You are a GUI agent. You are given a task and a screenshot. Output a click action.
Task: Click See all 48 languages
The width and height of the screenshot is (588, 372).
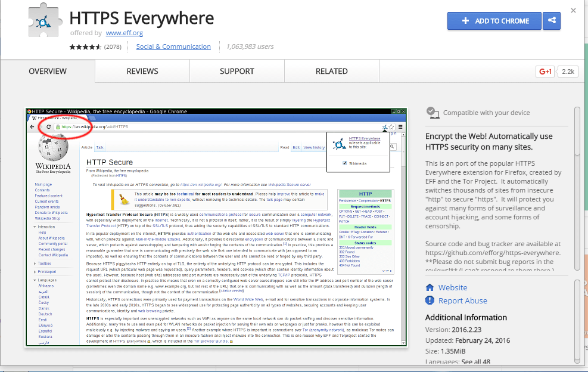pyautogui.click(x=476, y=362)
